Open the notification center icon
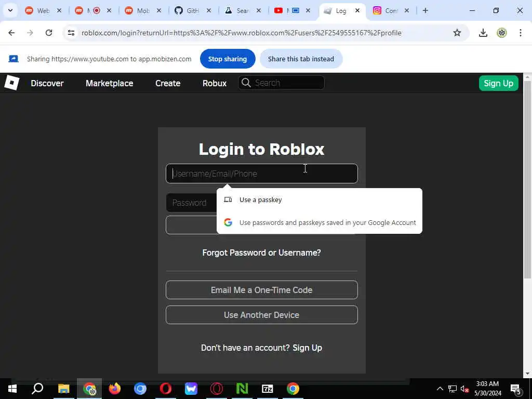Screen dimensions: 532x399 515,389
